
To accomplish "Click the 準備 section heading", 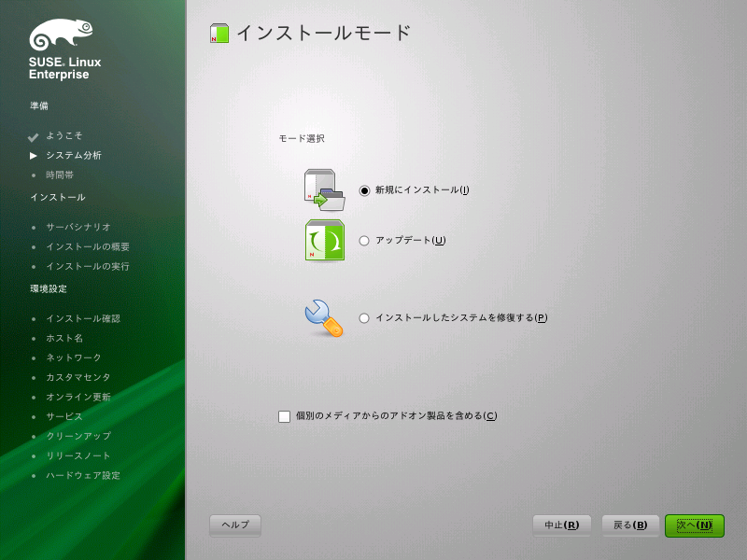I will pyautogui.click(x=39, y=105).
